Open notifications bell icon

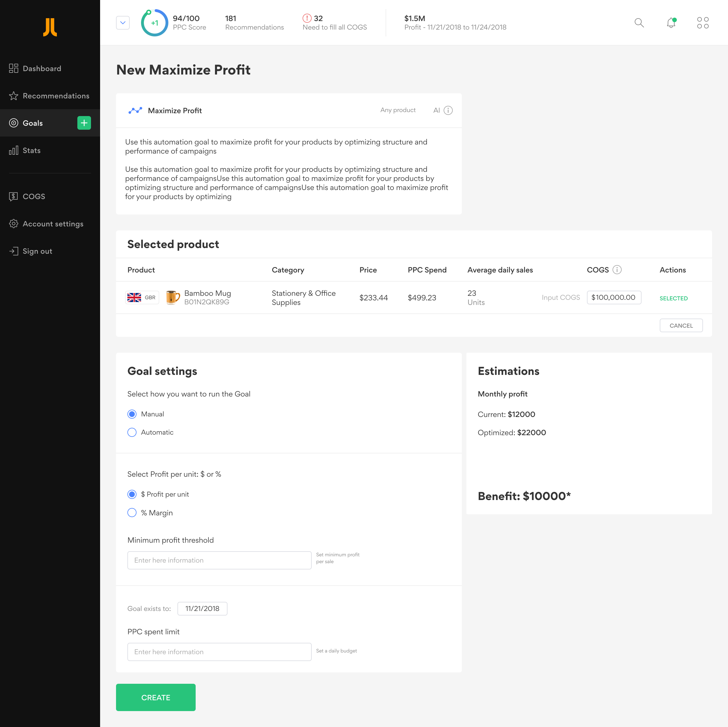[671, 23]
